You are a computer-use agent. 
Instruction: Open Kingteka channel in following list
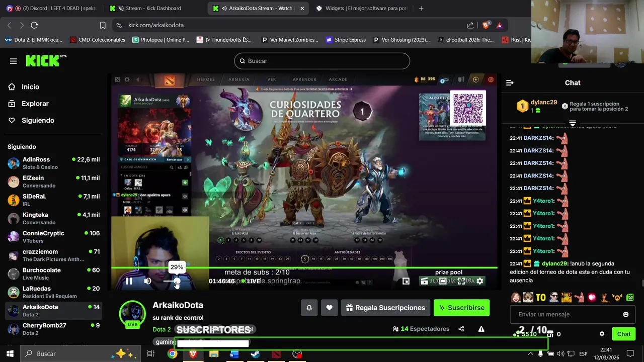[x=54, y=218]
